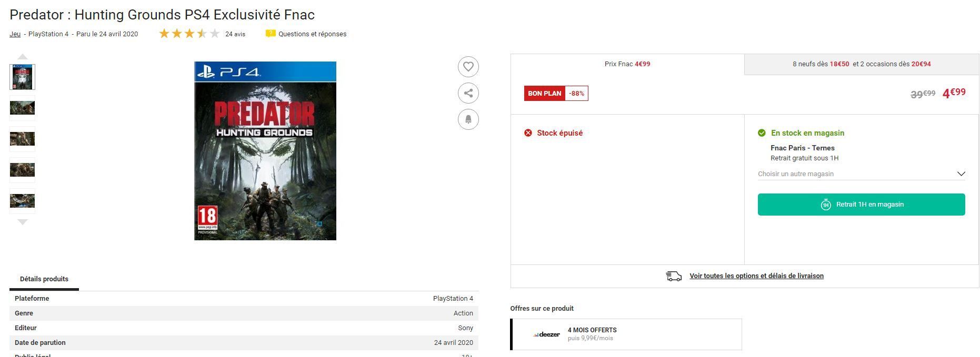Viewport: 980px width, 357px height.
Task: Add product to wishlist with heart icon
Action: click(468, 67)
